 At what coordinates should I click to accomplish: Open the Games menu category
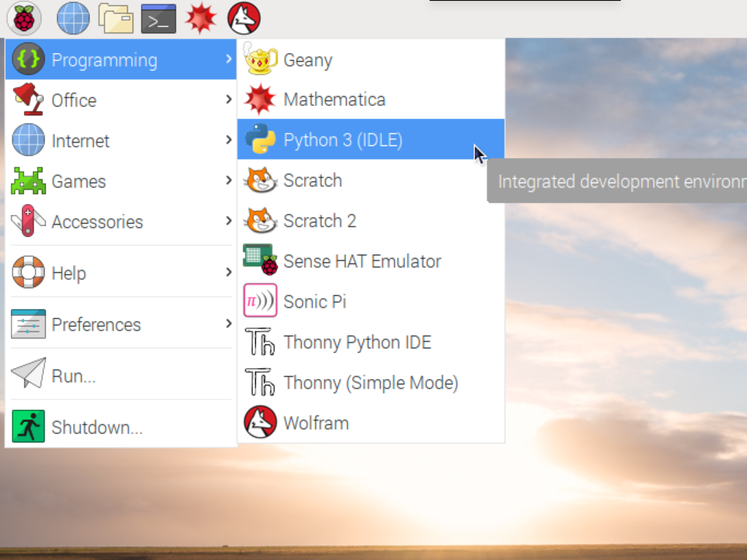pos(121,181)
